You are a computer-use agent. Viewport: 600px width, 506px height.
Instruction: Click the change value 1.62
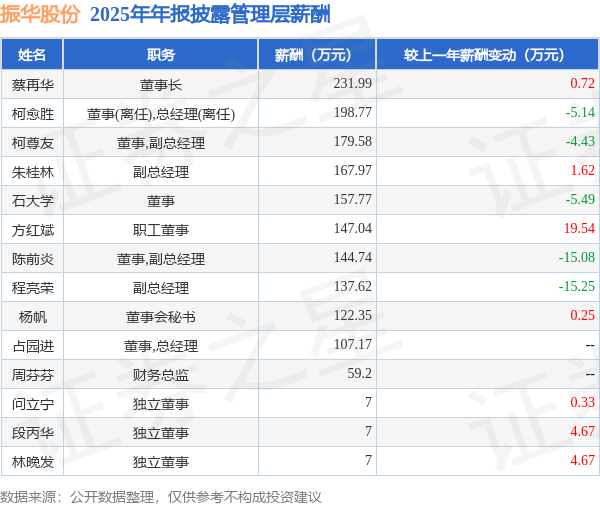[x=582, y=170]
